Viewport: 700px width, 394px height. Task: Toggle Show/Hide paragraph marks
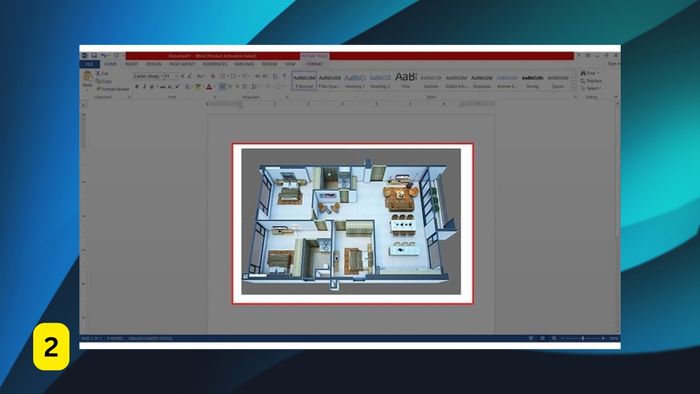pos(284,76)
